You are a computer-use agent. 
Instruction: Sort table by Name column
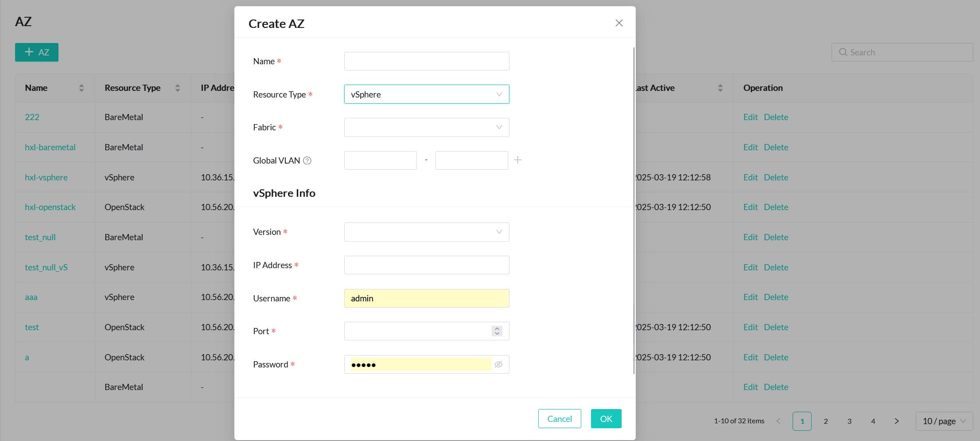[81, 88]
